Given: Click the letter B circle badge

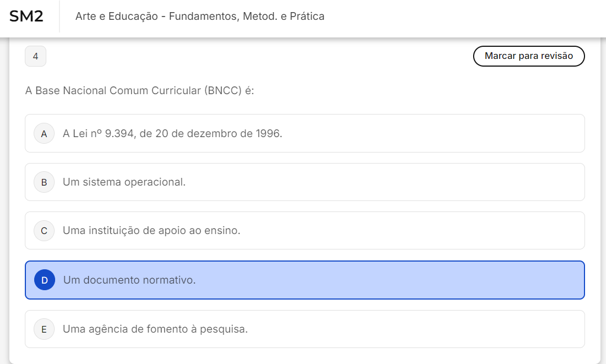Looking at the screenshot, I should [x=44, y=182].
